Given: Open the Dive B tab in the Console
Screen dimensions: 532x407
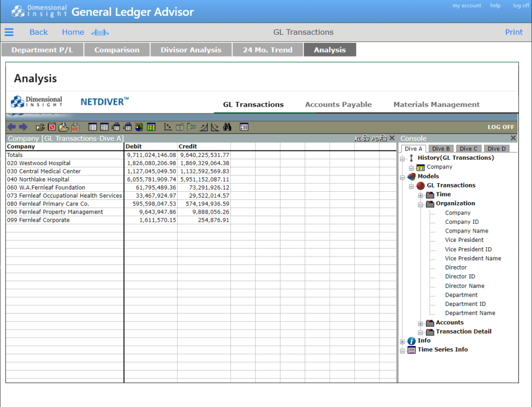Looking at the screenshot, I should (441, 148).
